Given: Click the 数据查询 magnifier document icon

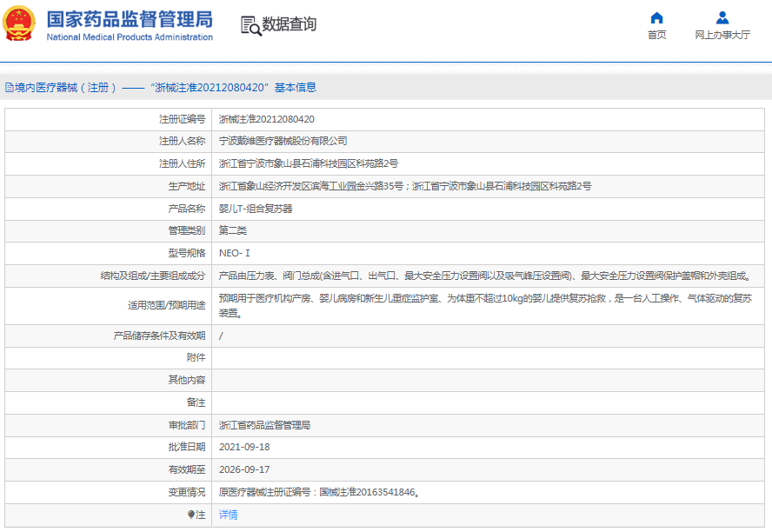Looking at the screenshot, I should (x=250, y=25).
